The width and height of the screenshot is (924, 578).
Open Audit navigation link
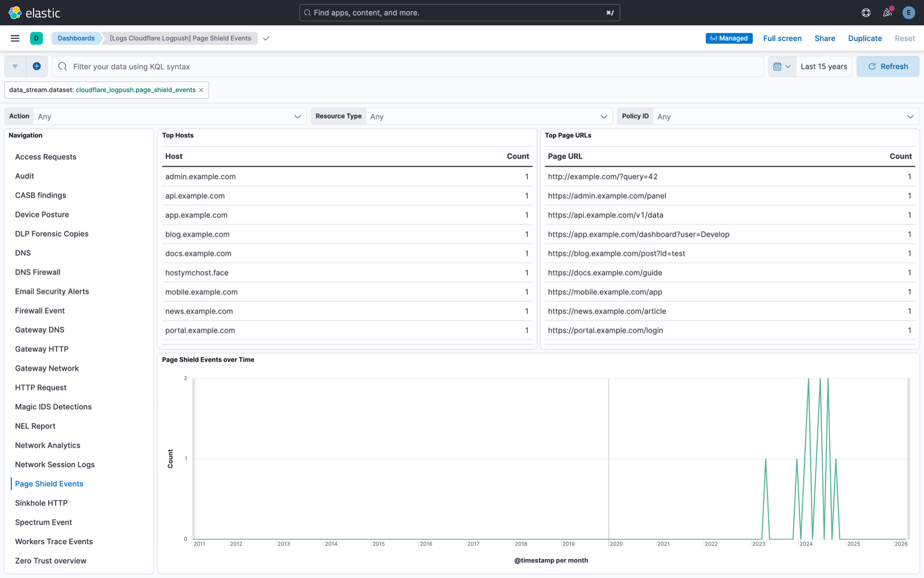(25, 176)
